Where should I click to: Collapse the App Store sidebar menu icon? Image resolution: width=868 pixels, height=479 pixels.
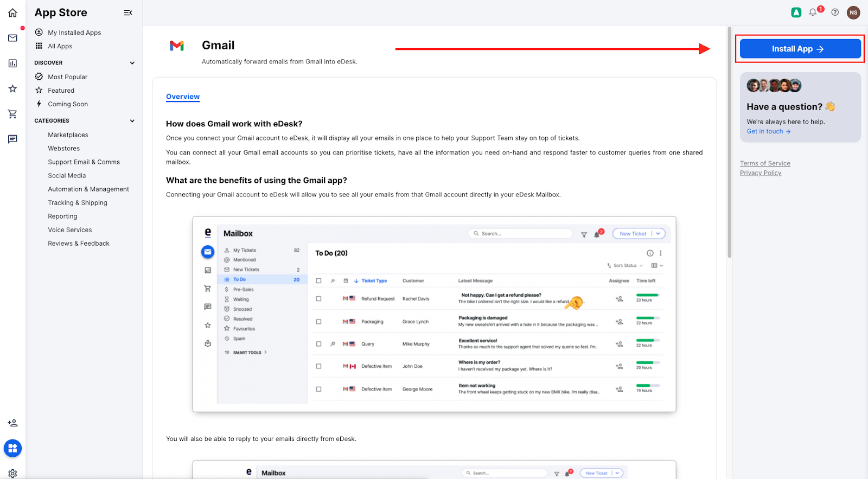128,12
